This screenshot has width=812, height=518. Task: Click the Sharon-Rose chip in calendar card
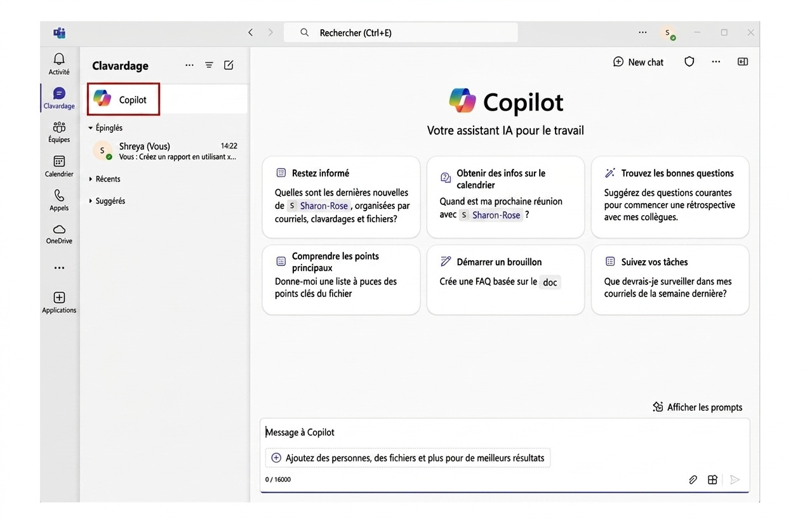click(491, 215)
